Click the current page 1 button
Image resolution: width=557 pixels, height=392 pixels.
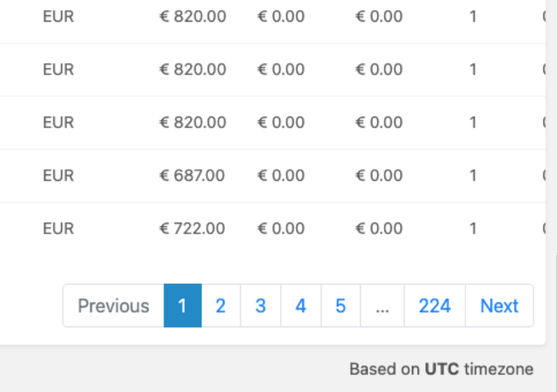183,306
